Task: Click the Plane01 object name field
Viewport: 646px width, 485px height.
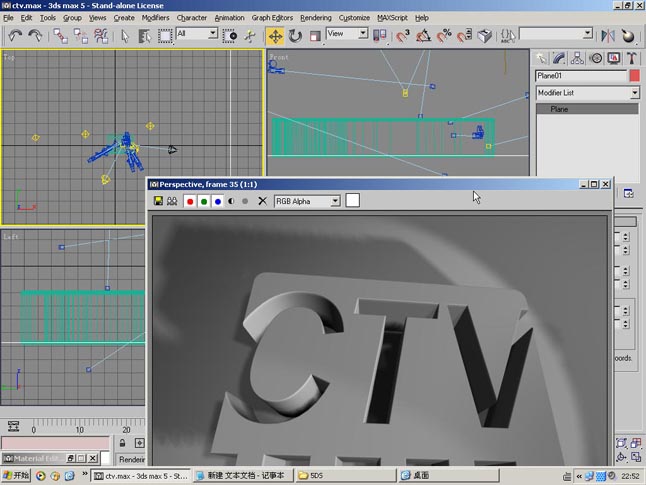Action: pyautogui.click(x=581, y=76)
